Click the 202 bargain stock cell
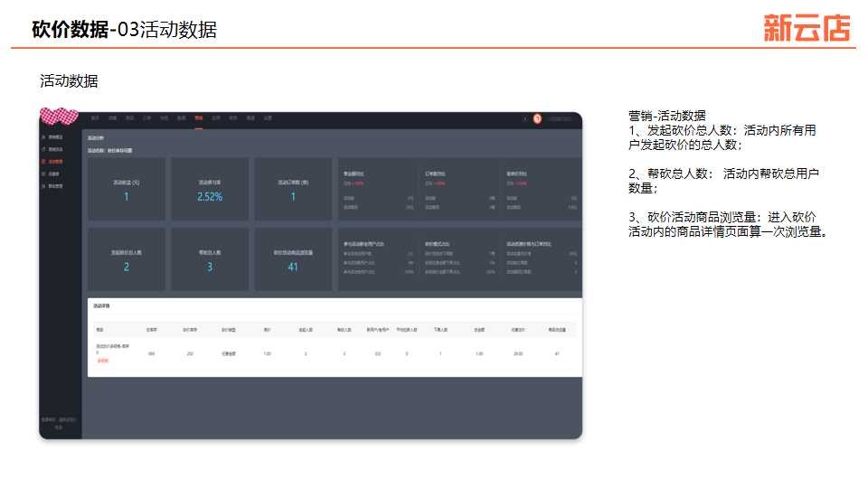 [190, 353]
